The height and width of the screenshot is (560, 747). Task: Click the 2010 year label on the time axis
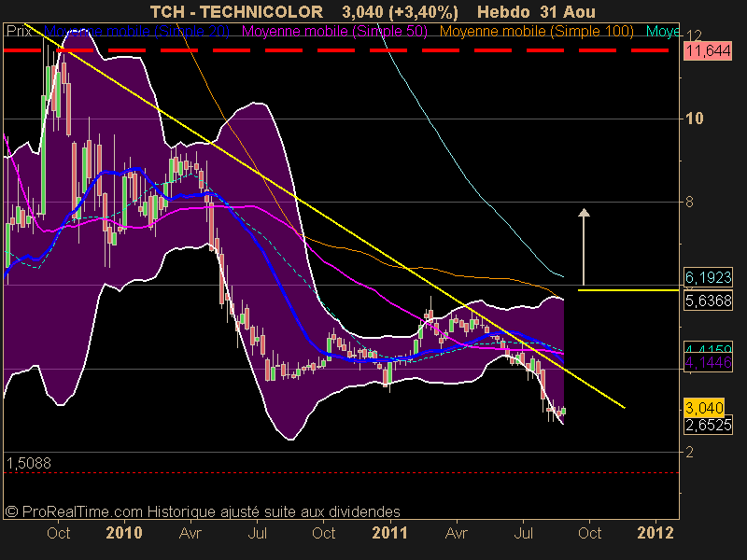124,533
